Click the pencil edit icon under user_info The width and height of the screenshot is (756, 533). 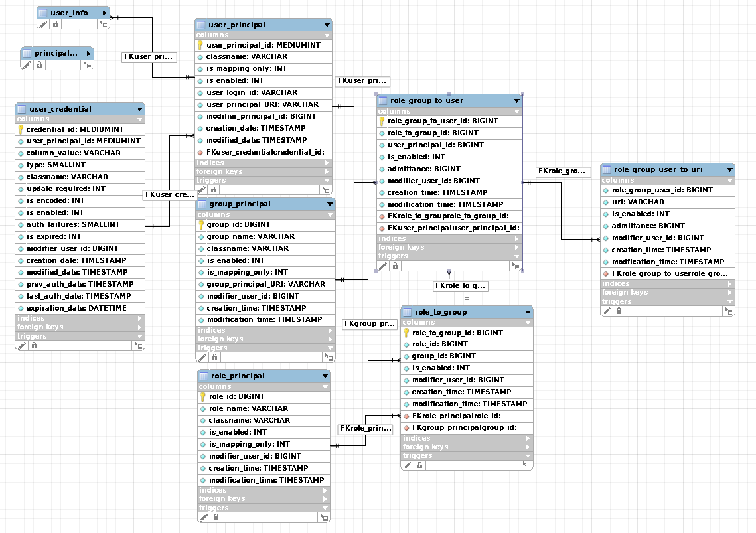pyautogui.click(x=43, y=24)
